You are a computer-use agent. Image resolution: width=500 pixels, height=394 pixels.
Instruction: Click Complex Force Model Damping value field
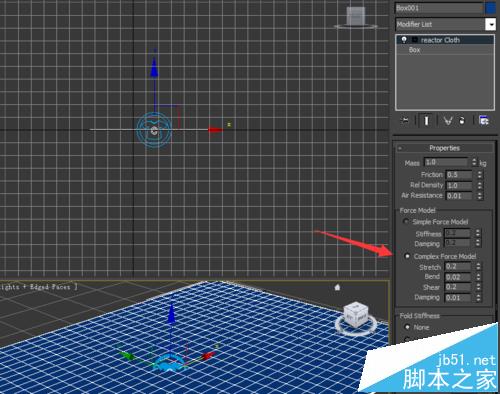(458, 297)
